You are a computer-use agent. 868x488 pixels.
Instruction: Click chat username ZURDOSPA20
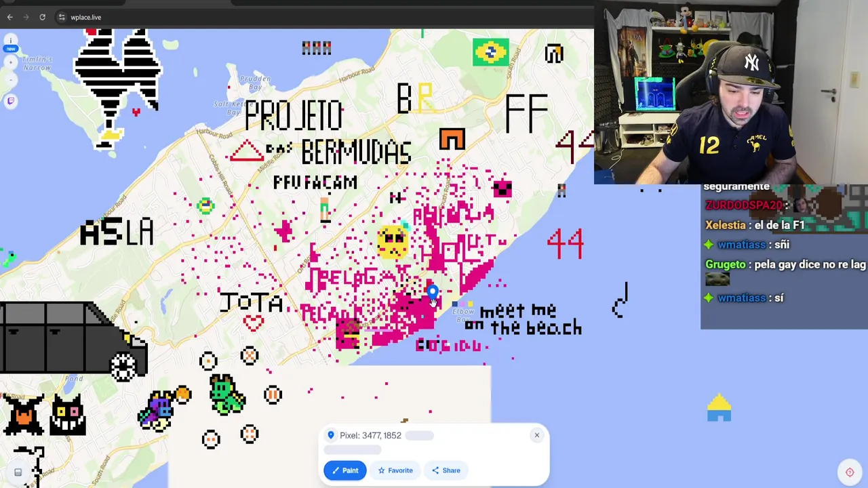[744, 205]
